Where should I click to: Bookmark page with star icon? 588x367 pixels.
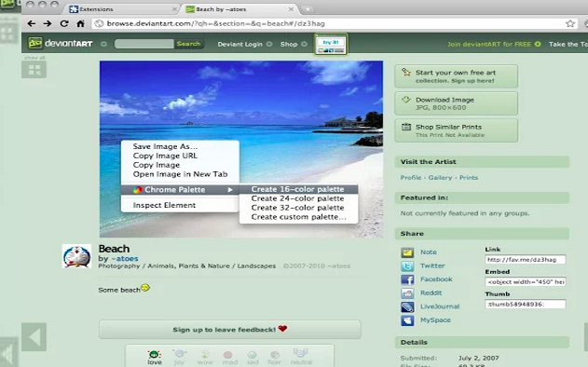tap(570, 23)
